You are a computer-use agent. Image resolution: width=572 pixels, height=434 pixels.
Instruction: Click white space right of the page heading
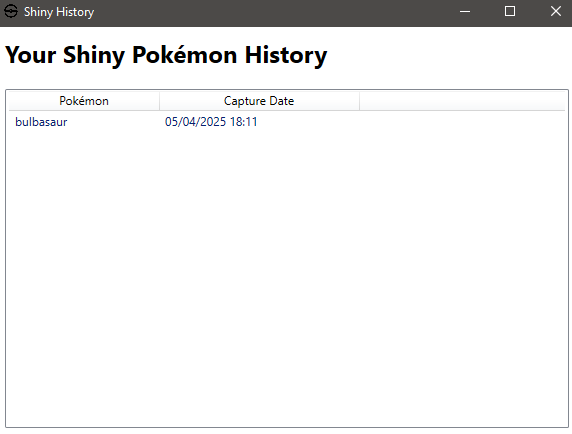(x=449, y=55)
